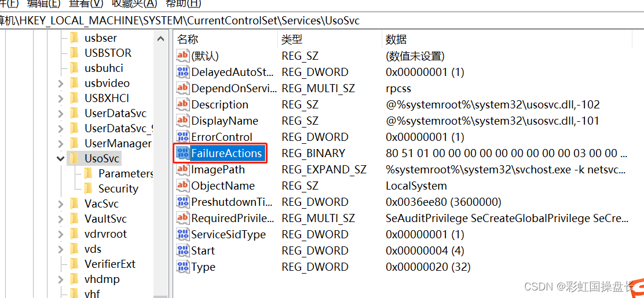Click the DWORD icon beside Start value
Viewport: 644px width, 298px height.
[183, 250]
